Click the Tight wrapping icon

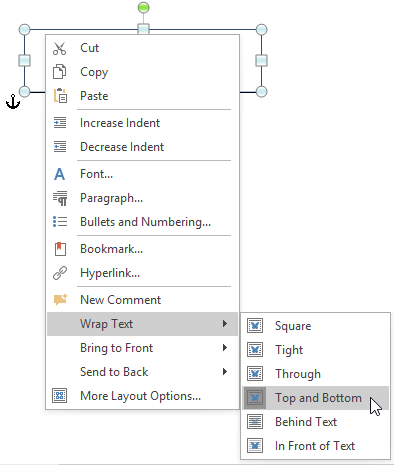pos(255,350)
